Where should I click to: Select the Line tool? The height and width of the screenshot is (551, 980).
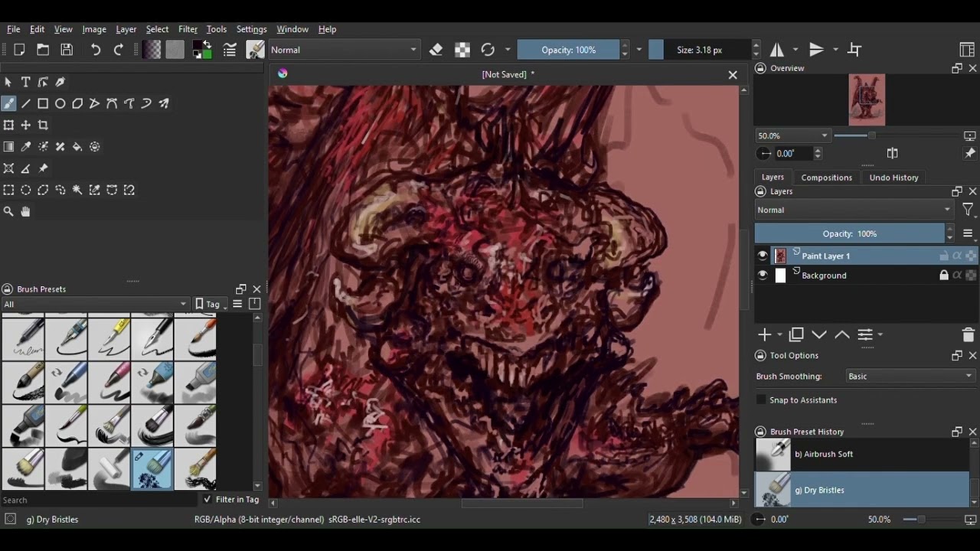25,103
